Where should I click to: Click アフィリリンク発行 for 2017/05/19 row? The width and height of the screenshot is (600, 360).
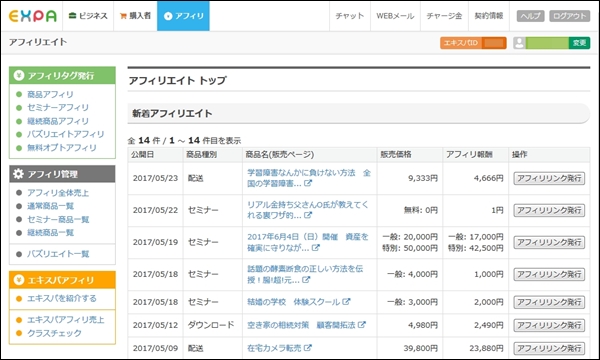tap(549, 242)
